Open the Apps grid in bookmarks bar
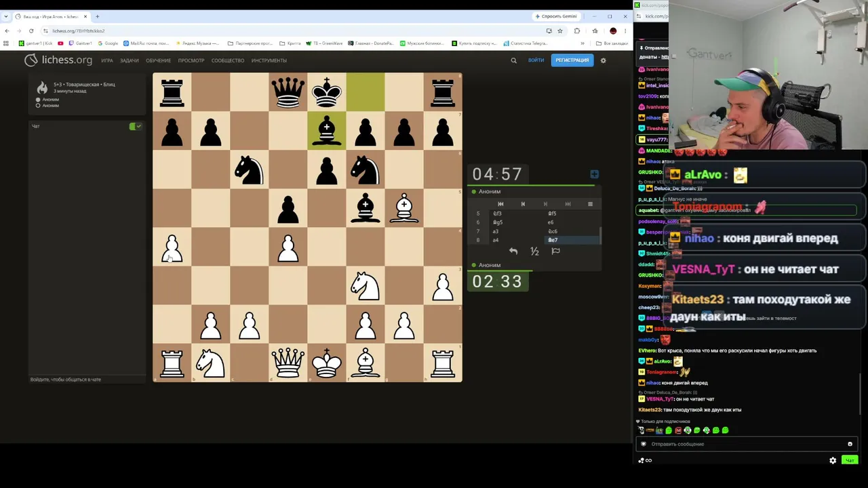 click(x=6, y=43)
